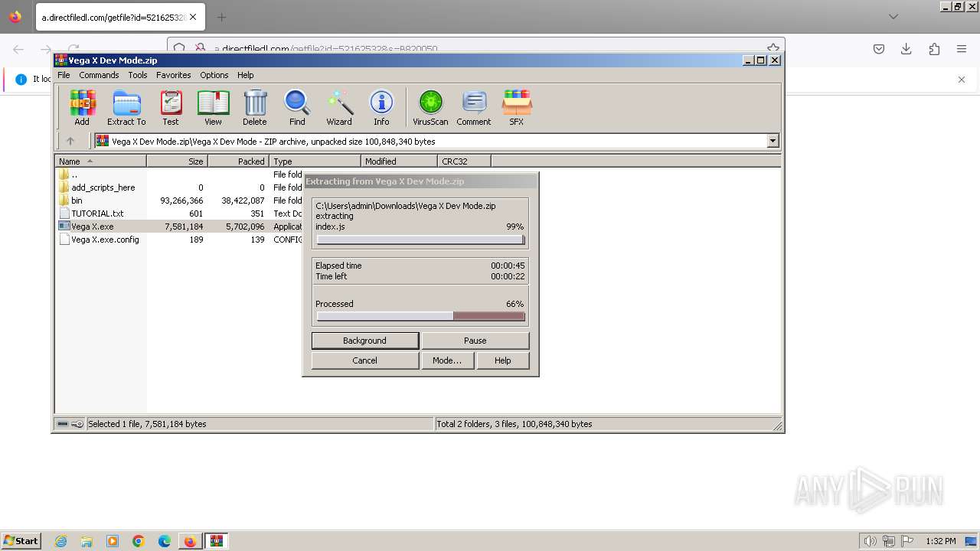
Task: Sort by the CRC32 column header
Action: tap(464, 161)
